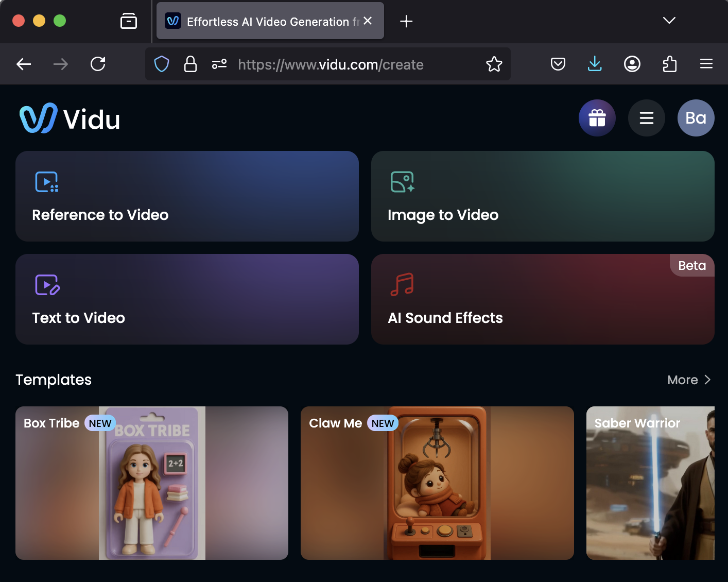Click the Templates heading

point(54,380)
